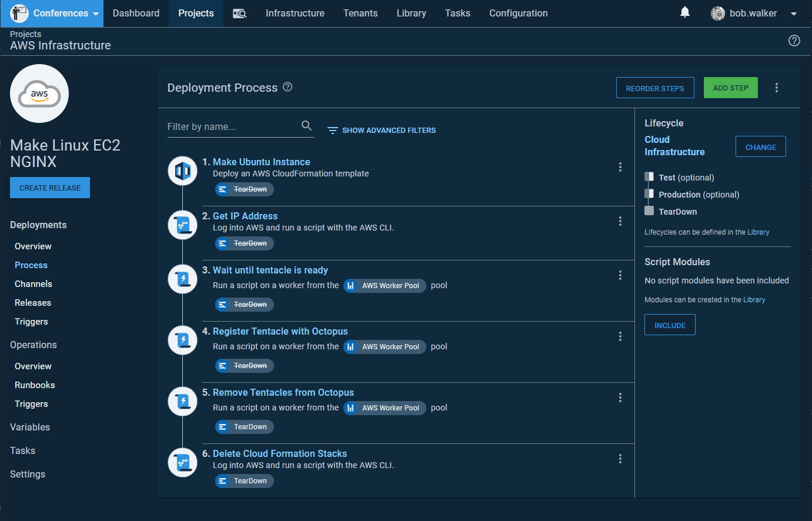This screenshot has width=812, height=521.
Task: Click the Create Release button
Action: point(50,188)
